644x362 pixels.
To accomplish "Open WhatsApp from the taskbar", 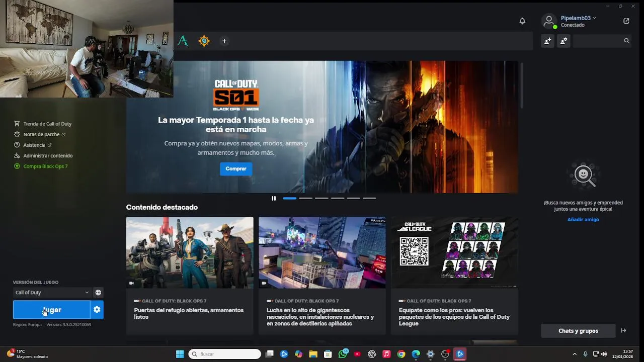I will 343,354.
